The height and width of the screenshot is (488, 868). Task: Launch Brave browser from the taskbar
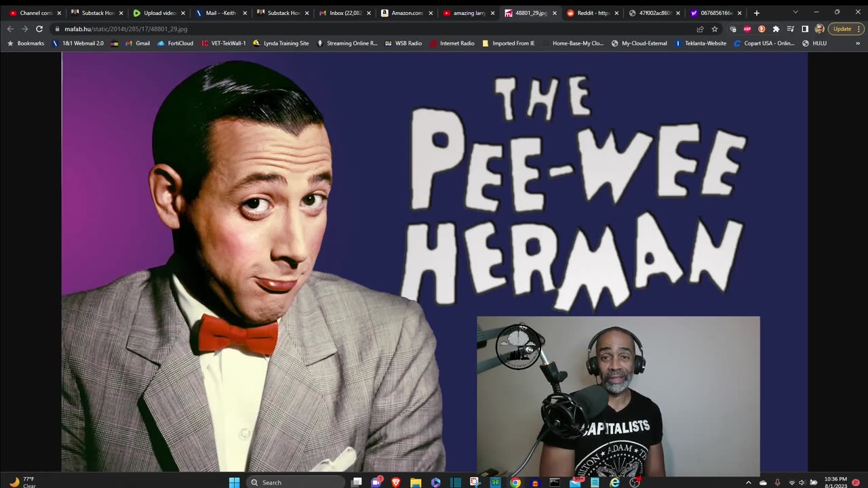click(x=396, y=483)
